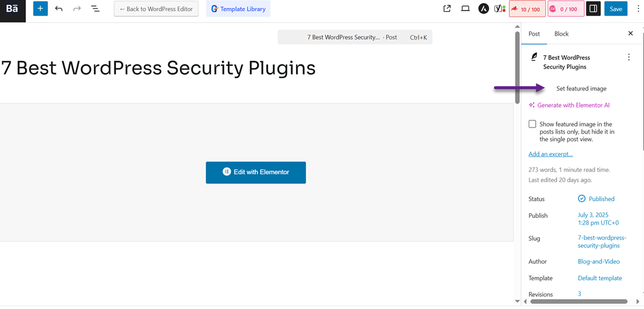This screenshot has height=309, width=644.
Task: Click the Astra settings round icon
Action: pos(484,8)
